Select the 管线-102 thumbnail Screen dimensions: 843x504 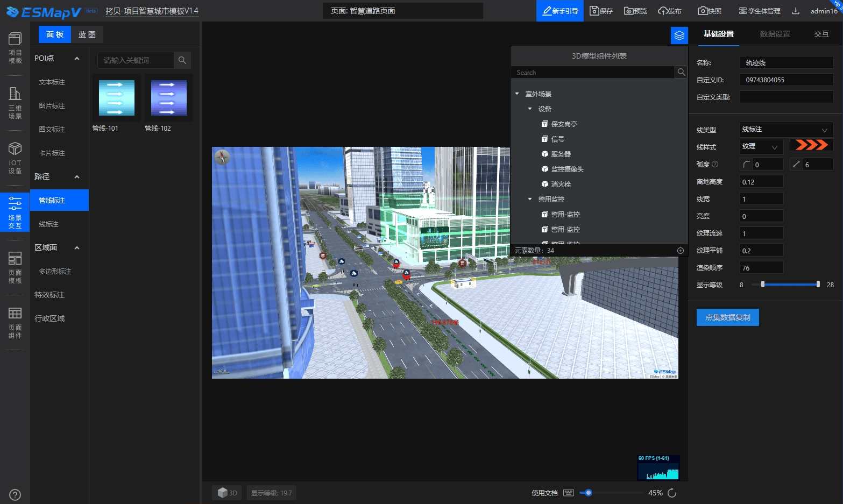click(168, 98)
